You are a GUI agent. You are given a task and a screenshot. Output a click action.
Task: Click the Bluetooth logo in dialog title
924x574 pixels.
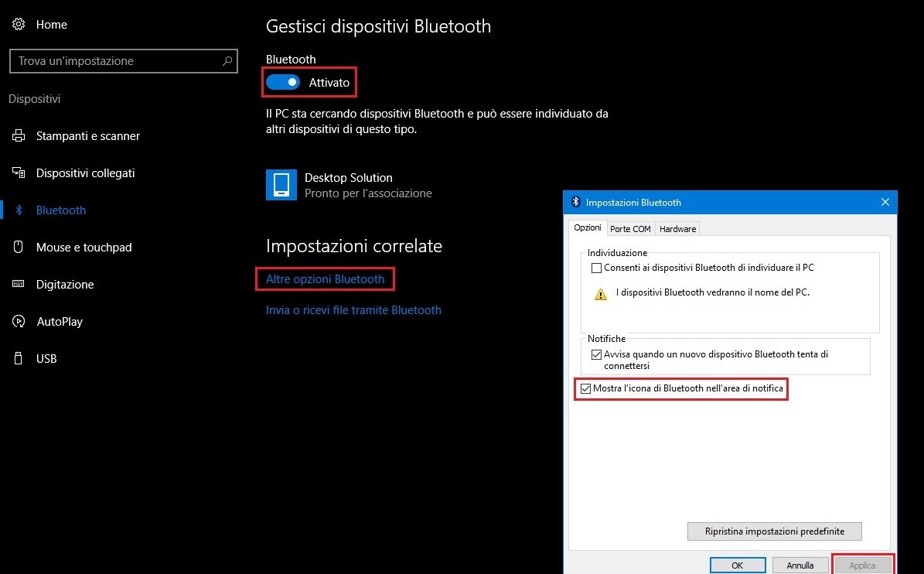576,202
